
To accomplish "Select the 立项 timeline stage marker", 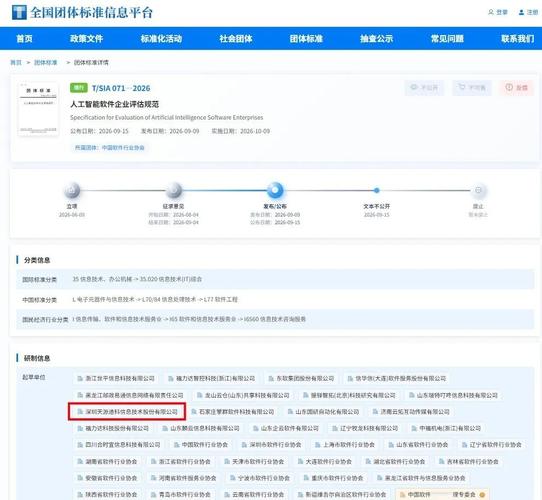I will pos(72,190).
